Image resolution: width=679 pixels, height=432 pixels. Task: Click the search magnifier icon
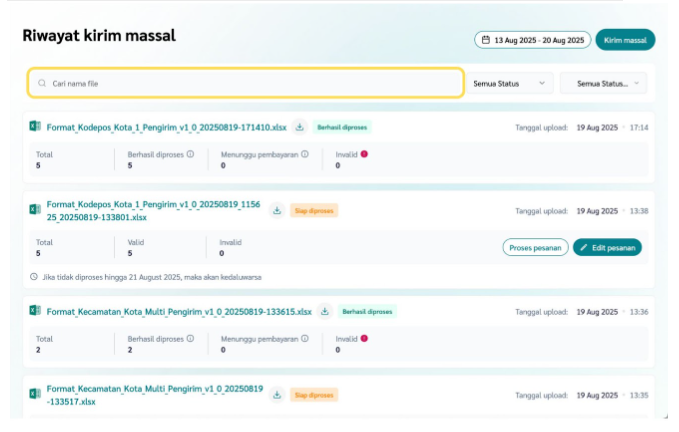click(x=42, y=83)
